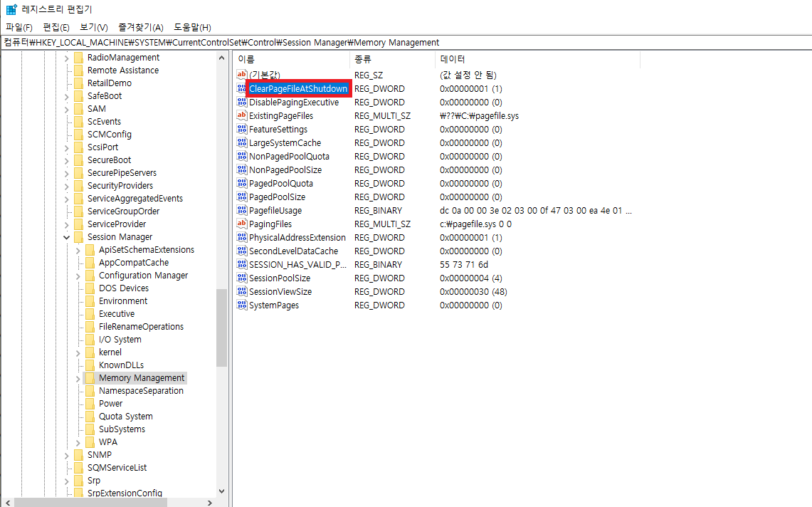812x507 pixels.
Task: Click the REG_DWORD icon next to LargeSystemCache
Action: pos(242,142)
